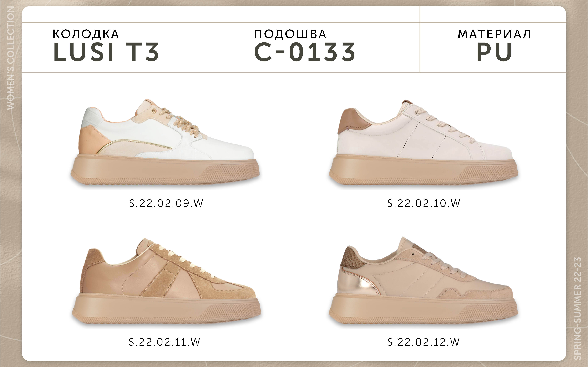This screenshot has height=367, width=588.
Task: Click the КОЛОДКА label
Action: (x=86, y=34)
